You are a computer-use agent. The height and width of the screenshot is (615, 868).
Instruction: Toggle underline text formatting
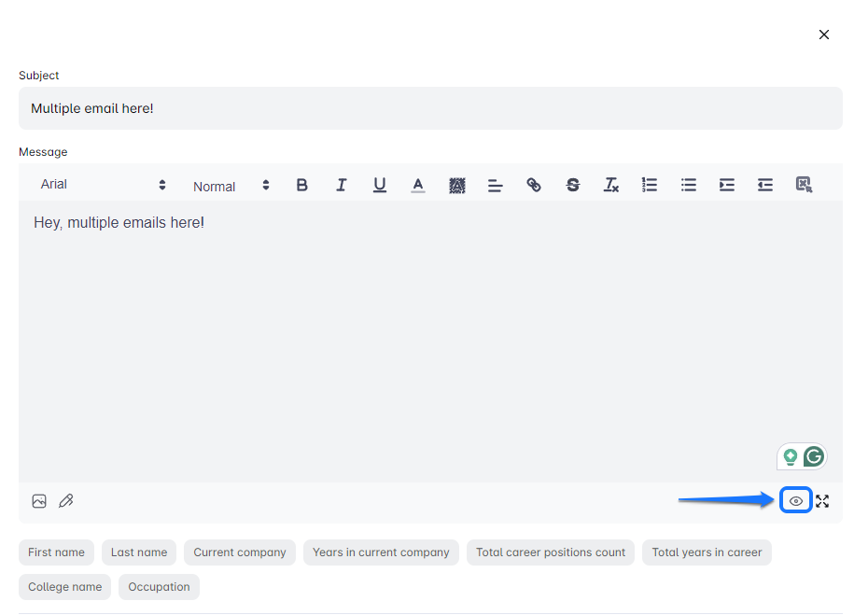click(x=380, y=185)
